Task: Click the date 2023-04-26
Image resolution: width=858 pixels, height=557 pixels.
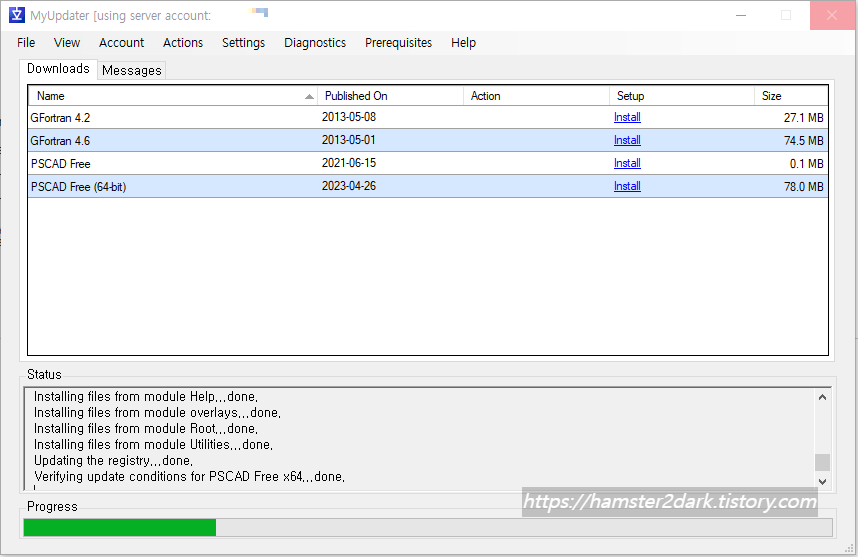Action: (349, 185)
